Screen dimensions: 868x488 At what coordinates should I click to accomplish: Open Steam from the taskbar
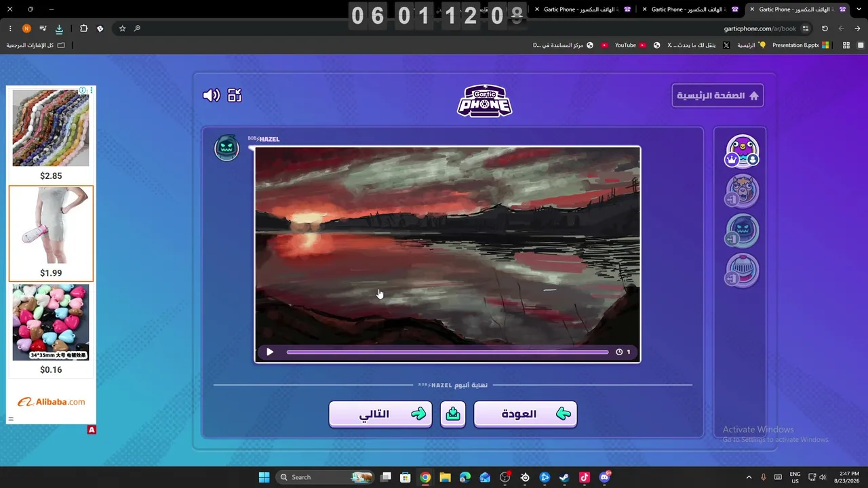click(564, 477)
